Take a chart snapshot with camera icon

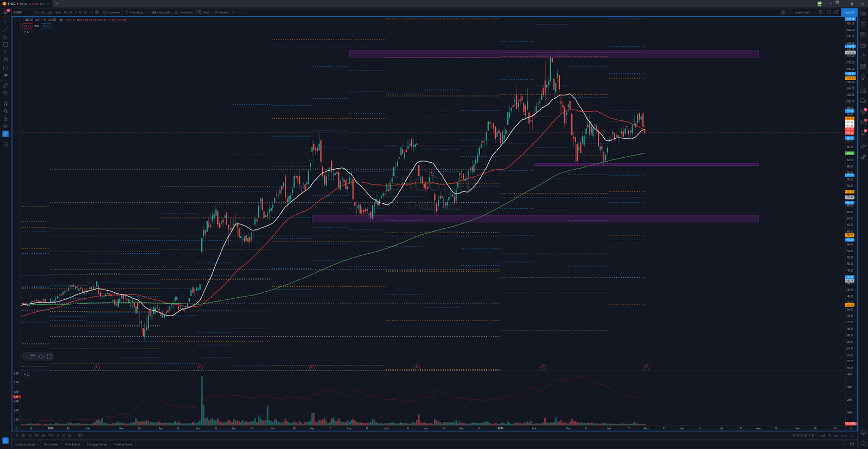coord(837,12)
